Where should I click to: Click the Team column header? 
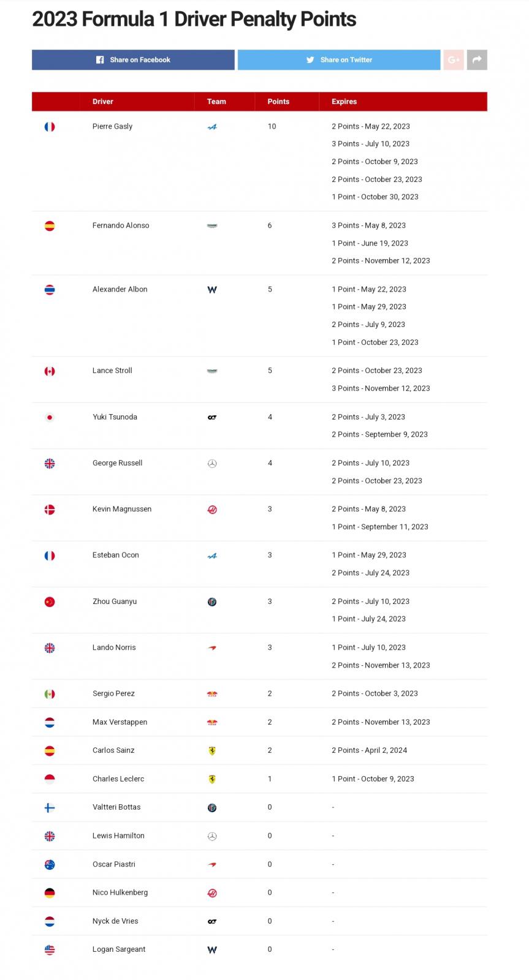(x=216, y=102)
